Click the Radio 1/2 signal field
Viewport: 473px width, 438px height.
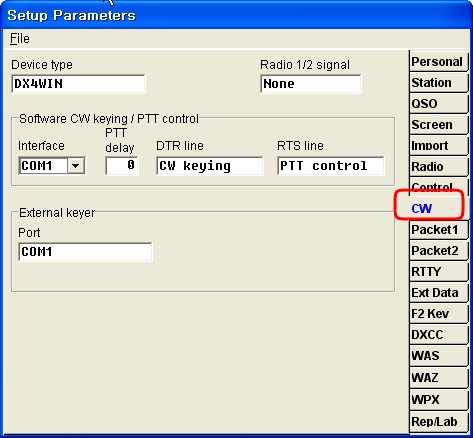coord(310,84)
